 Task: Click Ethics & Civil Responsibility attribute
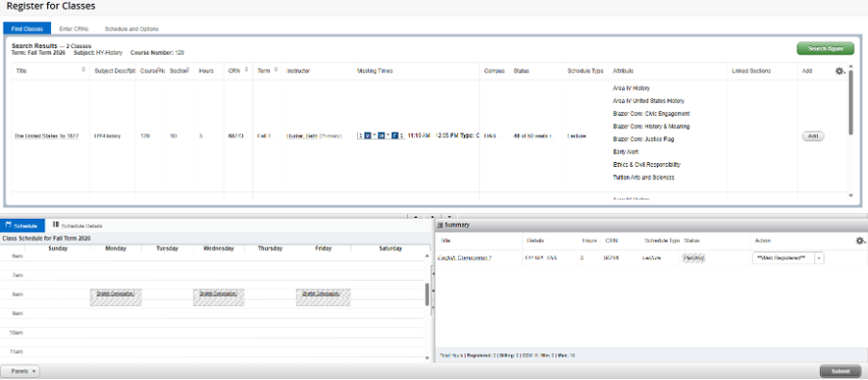pos(646,165)
